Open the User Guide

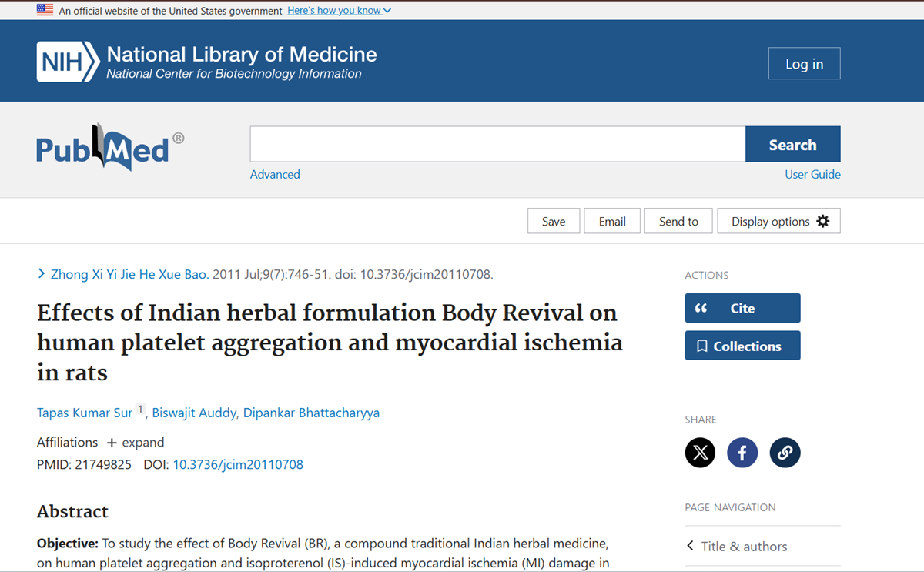click(812, 174)
